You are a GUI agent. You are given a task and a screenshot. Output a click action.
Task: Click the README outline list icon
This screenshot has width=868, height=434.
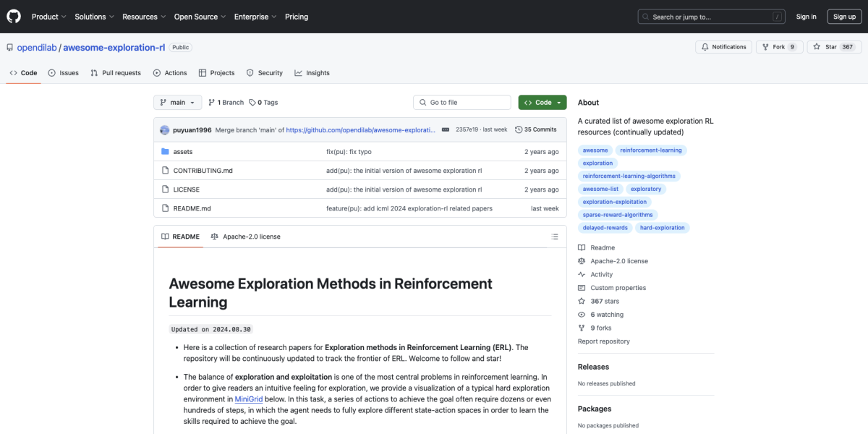coord(555,237)
